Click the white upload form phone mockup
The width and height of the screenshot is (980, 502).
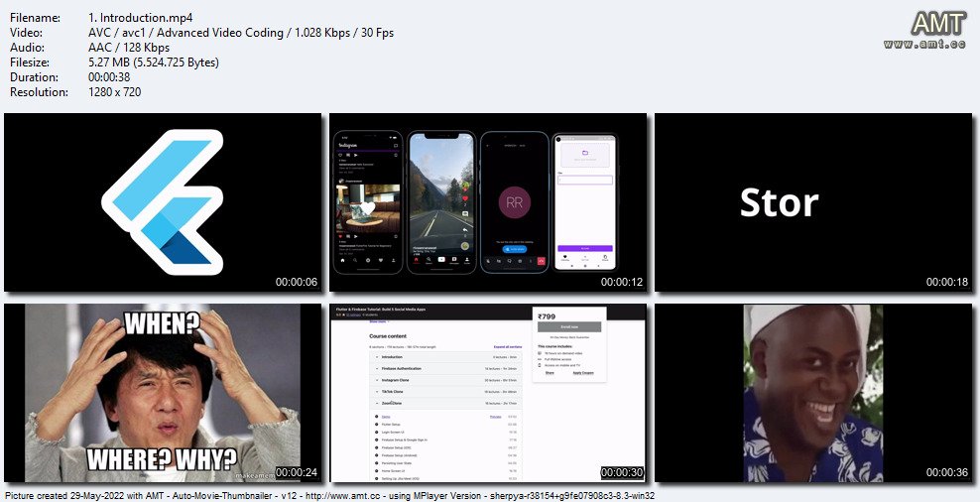click(585, 202)
